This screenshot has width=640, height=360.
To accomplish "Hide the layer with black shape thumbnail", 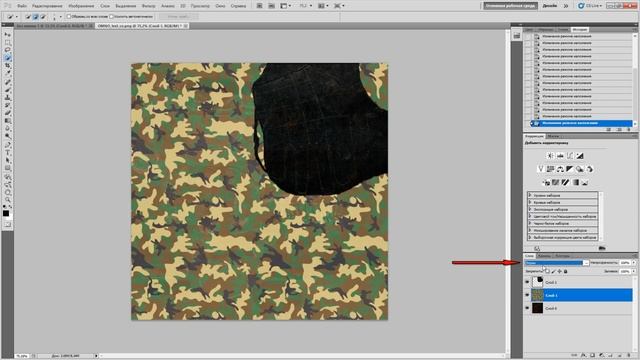I will [x=527, y=282].
